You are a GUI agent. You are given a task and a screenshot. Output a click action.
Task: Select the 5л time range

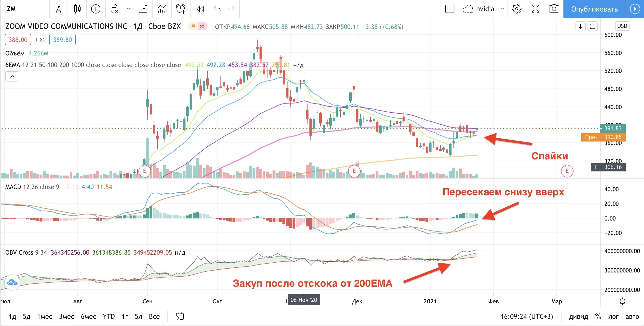point(138,317)
